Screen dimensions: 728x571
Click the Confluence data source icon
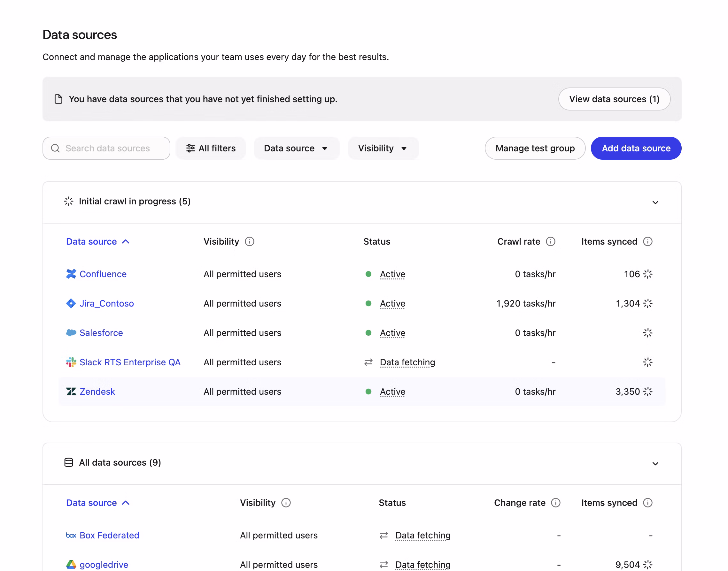pos(71,274)
